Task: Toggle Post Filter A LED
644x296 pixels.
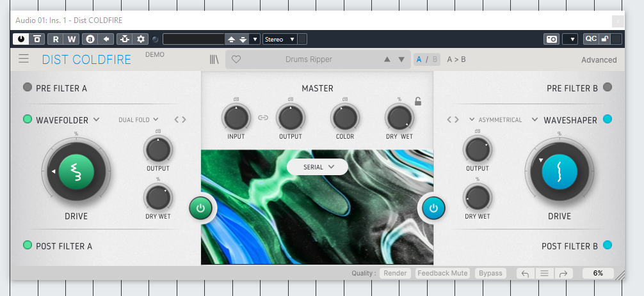Action: point(28,245)
